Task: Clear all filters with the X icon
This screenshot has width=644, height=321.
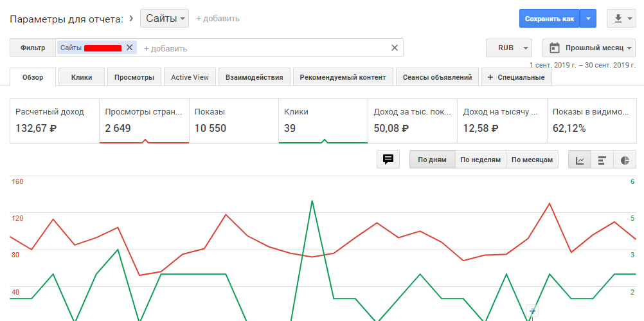Action: coord(395,48)
